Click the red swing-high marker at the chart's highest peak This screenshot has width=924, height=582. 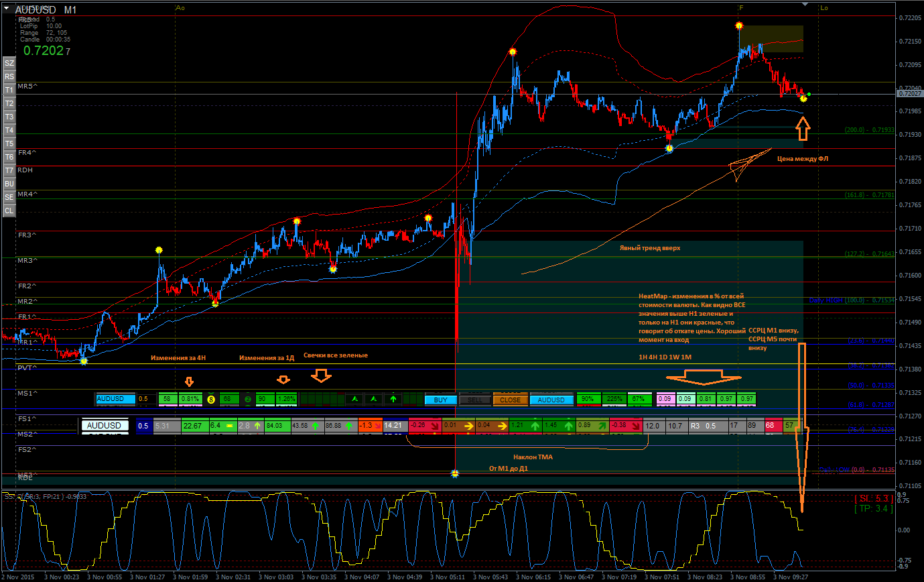click(x=738, y=25)
